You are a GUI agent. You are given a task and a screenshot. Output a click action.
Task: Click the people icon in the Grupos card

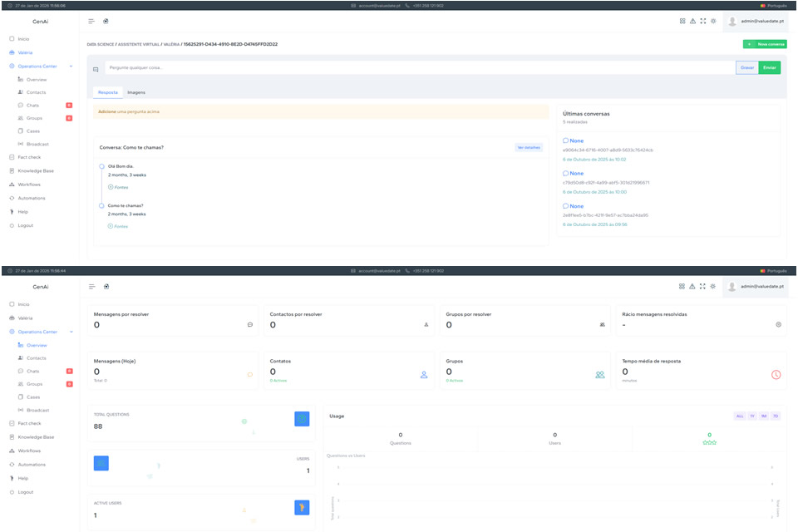click(x=599, y=375)
